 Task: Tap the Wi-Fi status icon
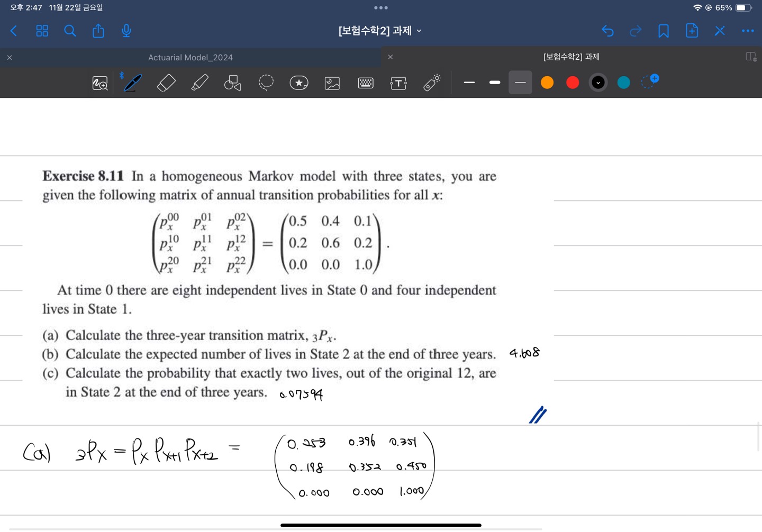pyautogui.click(x=697, y=8)
